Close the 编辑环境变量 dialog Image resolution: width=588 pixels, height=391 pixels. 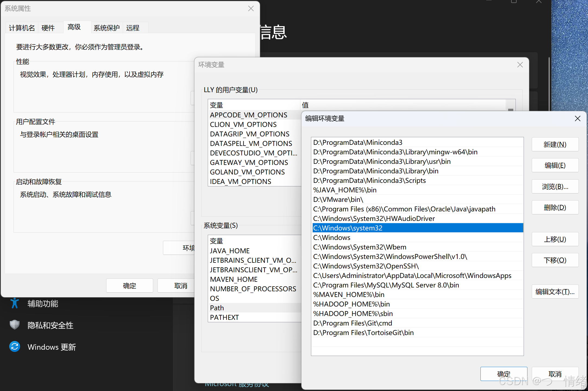[x=577, y=118]
